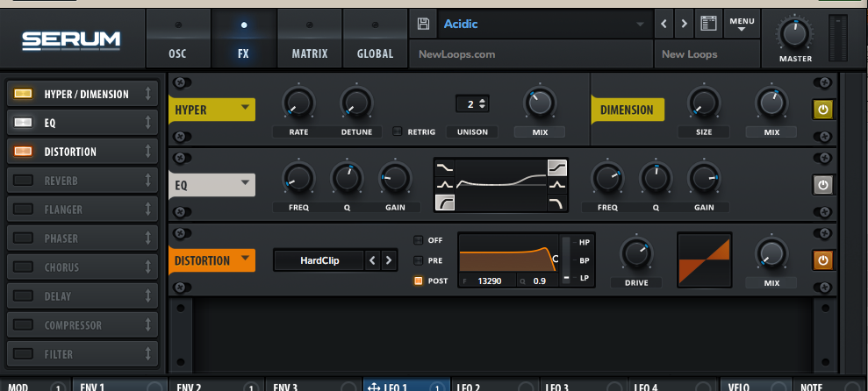Set distortion filter to OFF

[x=418, y=240]
